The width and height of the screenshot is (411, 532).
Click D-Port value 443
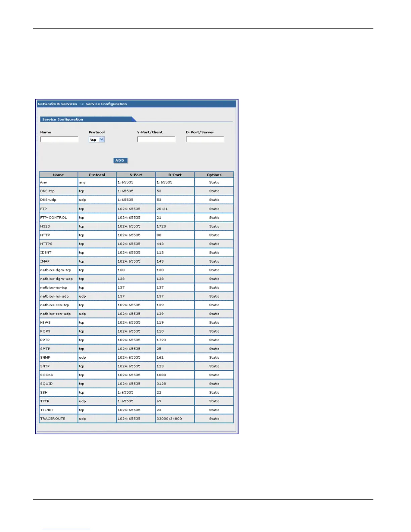pyautogui.click(x=160, y=244)
